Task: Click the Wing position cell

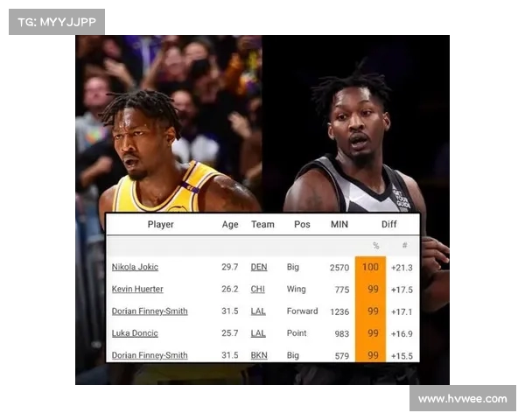Action: point(297,289)
